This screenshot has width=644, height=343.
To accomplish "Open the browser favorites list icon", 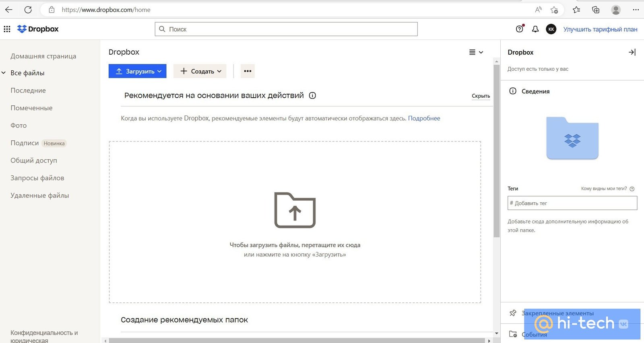I will [576, 10].
